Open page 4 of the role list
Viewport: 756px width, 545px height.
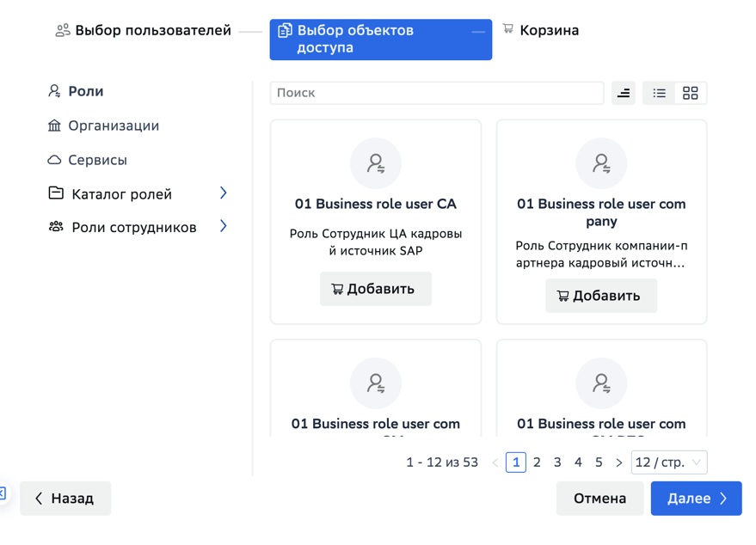pyautogui.click(x=578, y=462)
